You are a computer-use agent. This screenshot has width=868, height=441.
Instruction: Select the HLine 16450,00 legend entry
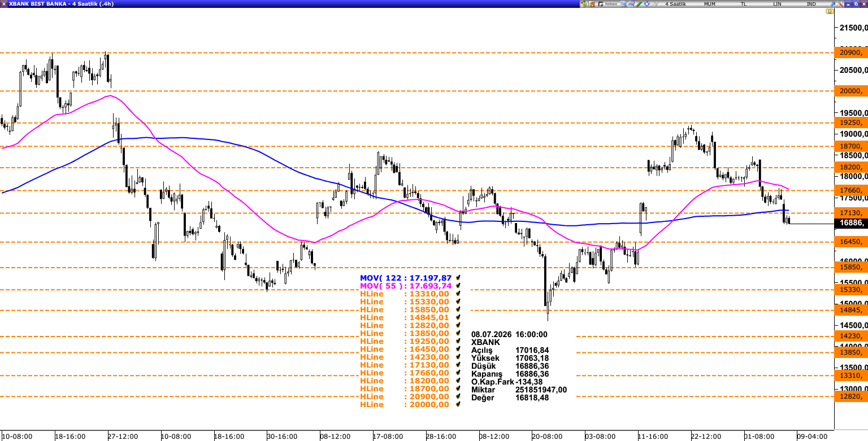click(x=405, y=349)
